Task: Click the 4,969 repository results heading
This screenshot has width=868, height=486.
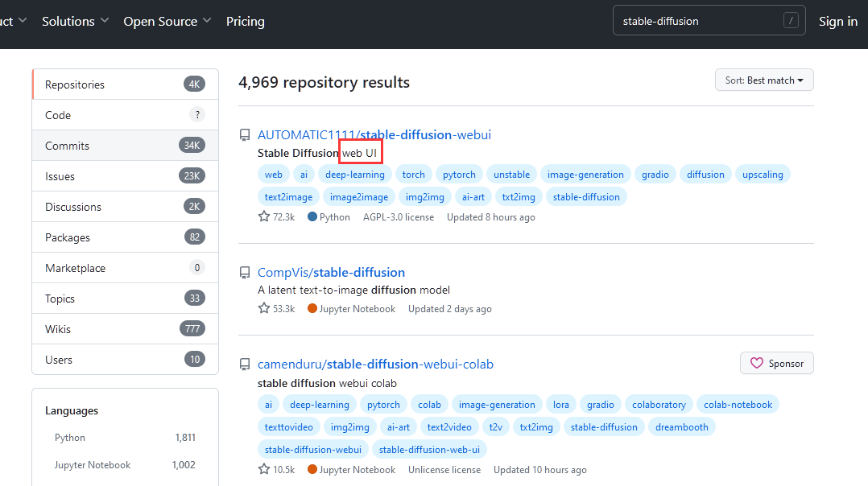Action: pyautogui.click(x=324, y=82)
